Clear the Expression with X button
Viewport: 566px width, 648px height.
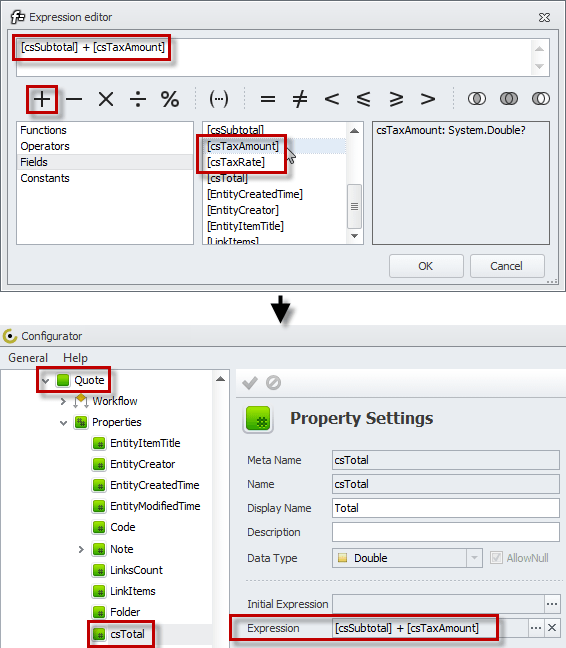point(552,628)
